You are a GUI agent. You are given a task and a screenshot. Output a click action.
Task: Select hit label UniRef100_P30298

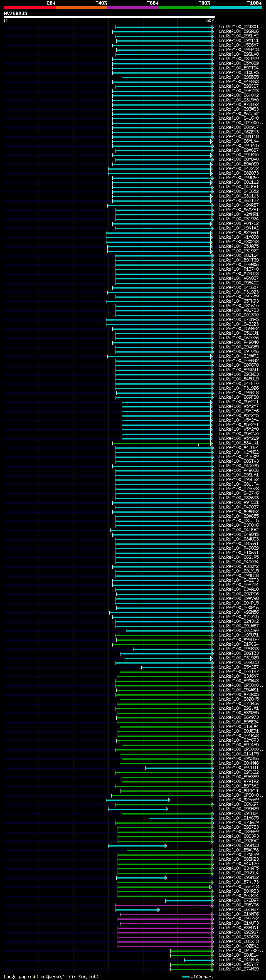(239, 242)
